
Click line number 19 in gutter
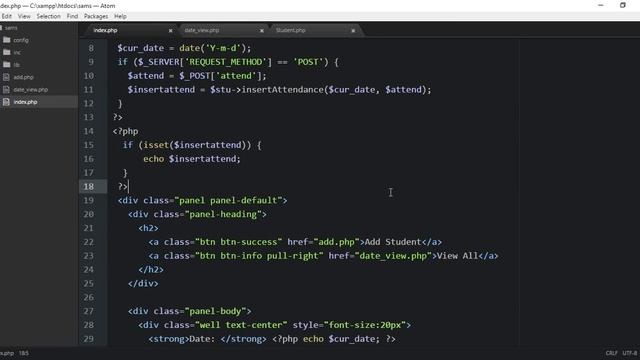tap(89, 200)
